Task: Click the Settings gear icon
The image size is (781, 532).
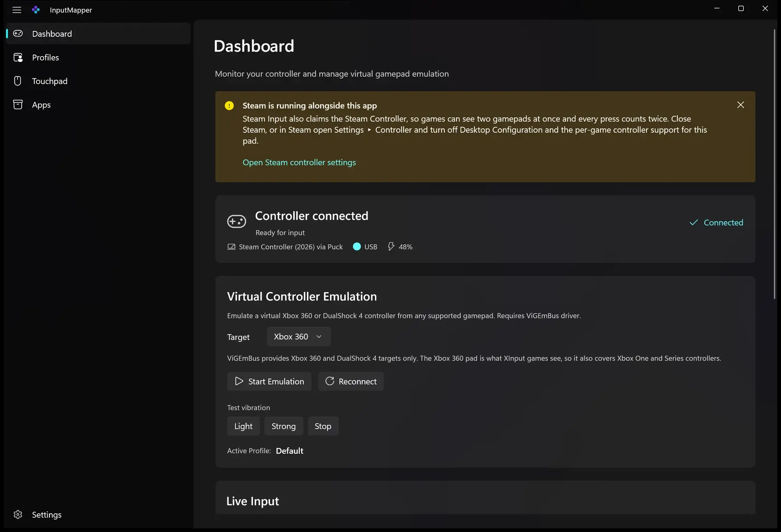Action: coord(18,514)
